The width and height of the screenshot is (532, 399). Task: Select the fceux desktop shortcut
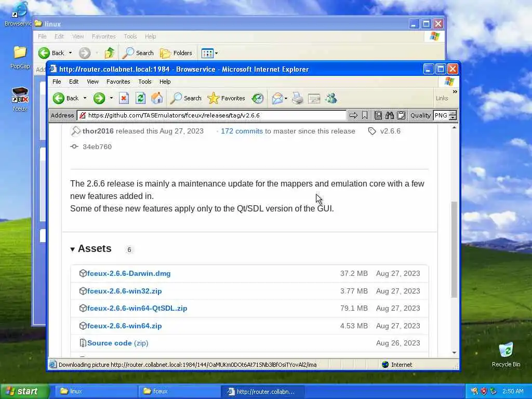(x=20, y=99)
